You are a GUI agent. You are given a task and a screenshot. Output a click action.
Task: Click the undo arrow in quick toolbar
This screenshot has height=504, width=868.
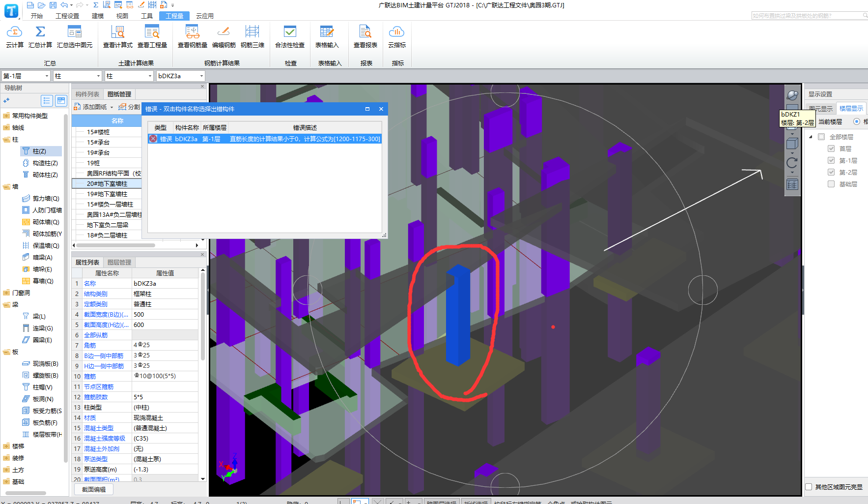[64, 5]
